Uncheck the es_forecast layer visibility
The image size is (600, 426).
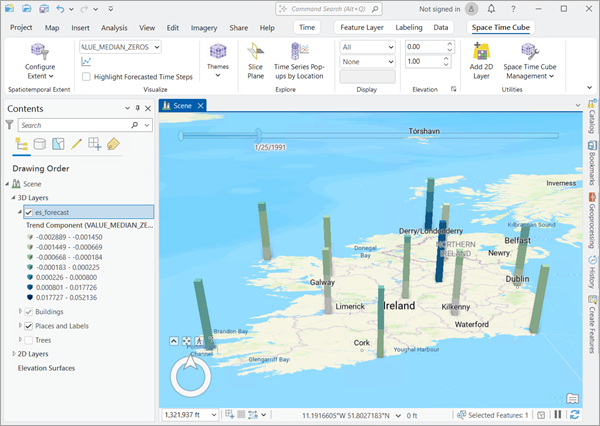29,212
